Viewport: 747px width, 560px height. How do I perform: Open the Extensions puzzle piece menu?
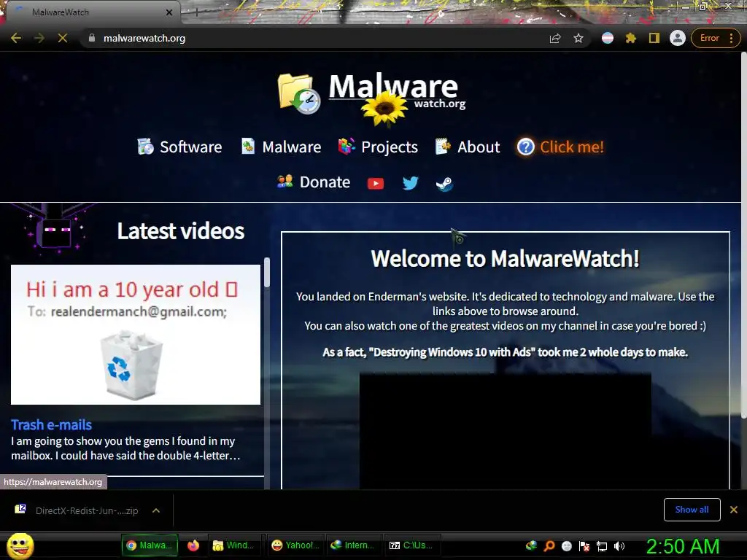[631, 38]
